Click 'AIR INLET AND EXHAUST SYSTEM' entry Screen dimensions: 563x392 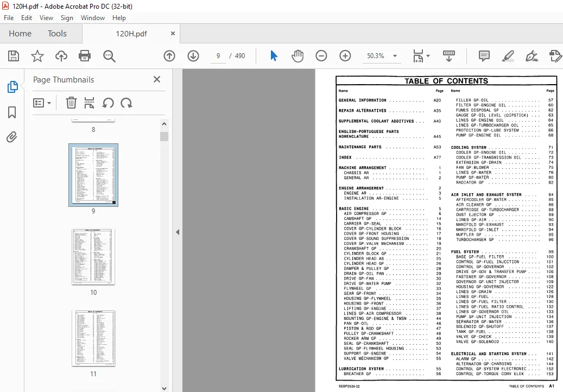click(486, 195)
